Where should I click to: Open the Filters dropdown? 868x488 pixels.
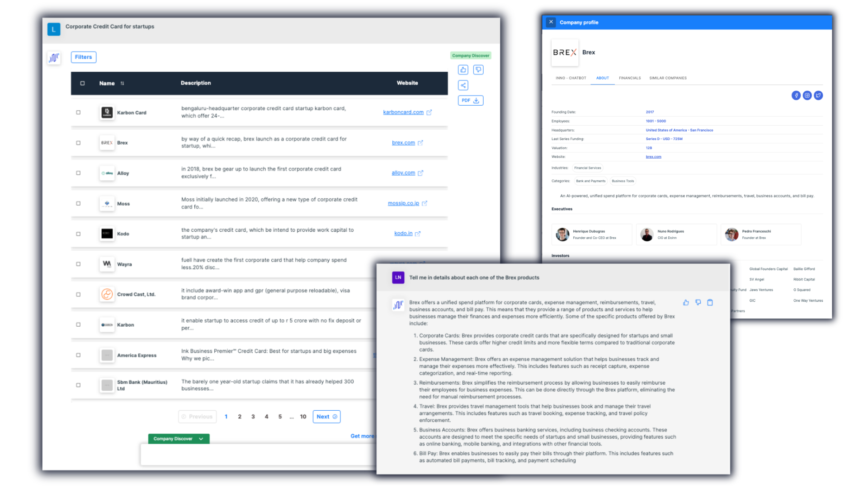(x=84, y=56)
